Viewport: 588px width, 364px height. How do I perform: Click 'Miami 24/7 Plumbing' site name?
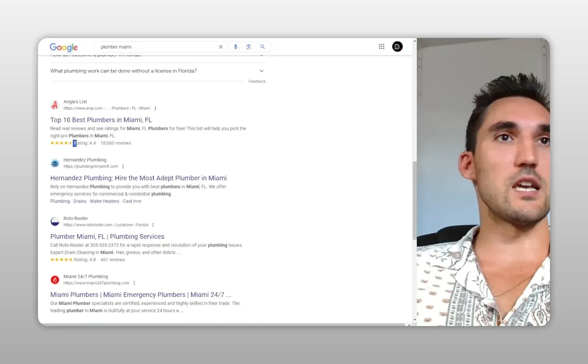pyautogui.click(x=86, y=276)
